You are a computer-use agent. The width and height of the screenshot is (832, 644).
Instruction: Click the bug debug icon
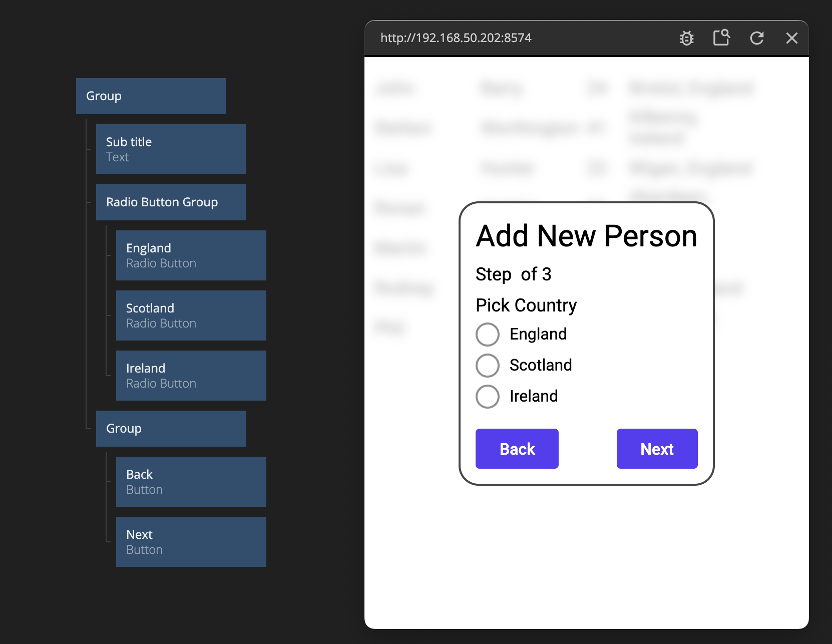pyautogui.click(x=686, y=38)
